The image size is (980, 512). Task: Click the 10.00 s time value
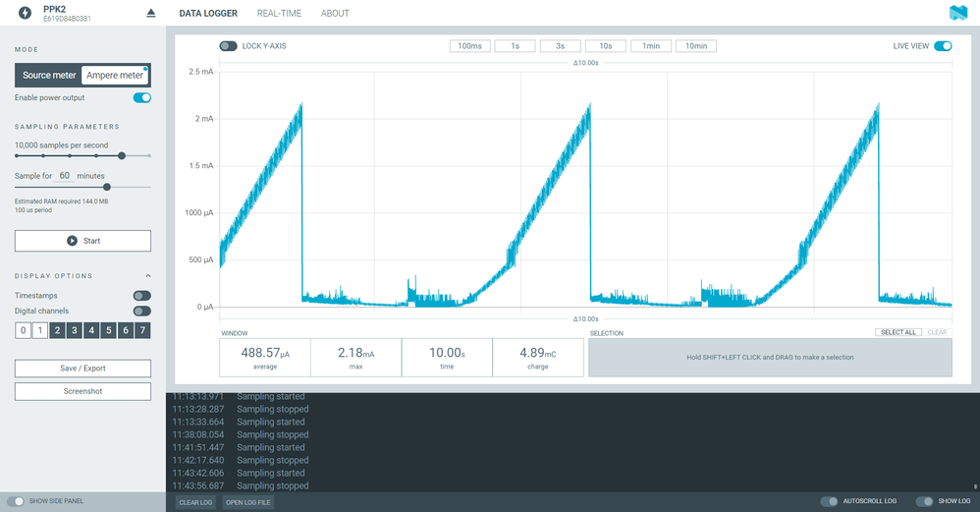[x=447, y=353]
